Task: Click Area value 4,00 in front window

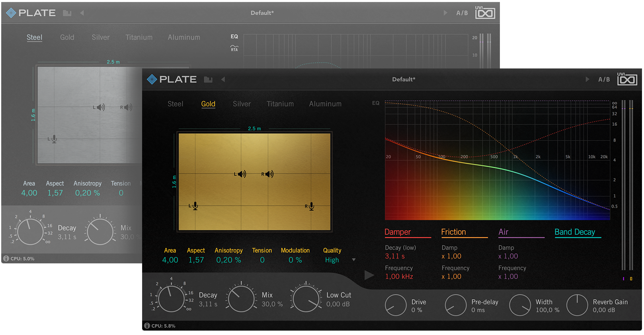Action: coord(170,260)
